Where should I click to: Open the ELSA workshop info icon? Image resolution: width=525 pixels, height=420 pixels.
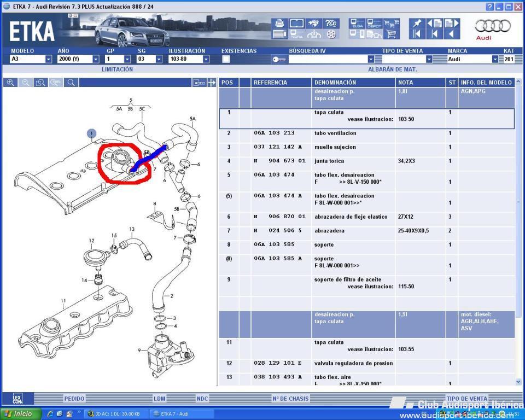pyautogui.click(x=357, y=23)
